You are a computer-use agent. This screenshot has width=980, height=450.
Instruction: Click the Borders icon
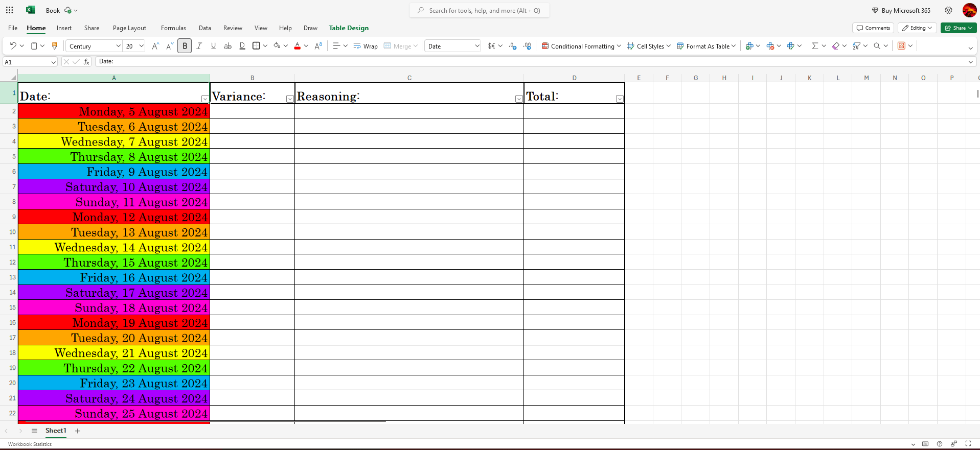pyautogui.click(x=257, y=46)
